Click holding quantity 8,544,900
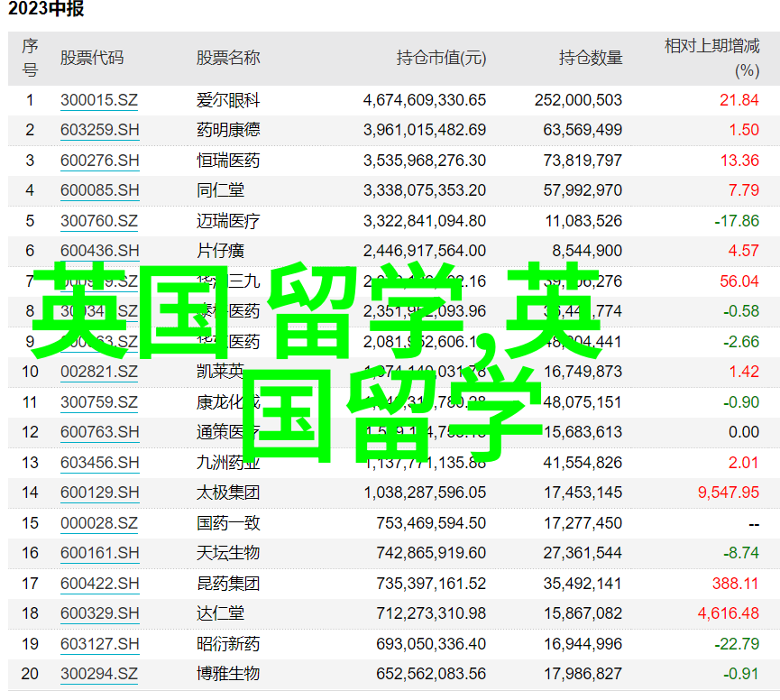Image resolution: width=780 pixels, height=700 pixels. point(587,251)
